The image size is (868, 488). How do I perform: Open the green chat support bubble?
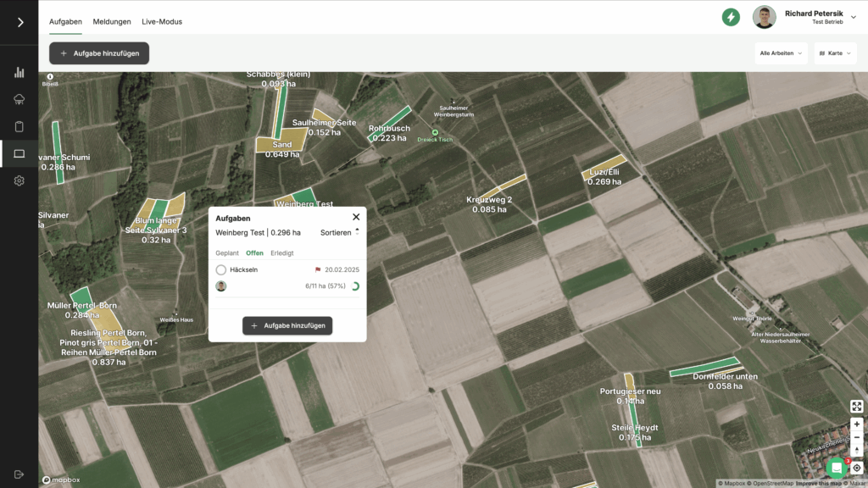coord(837,468)
